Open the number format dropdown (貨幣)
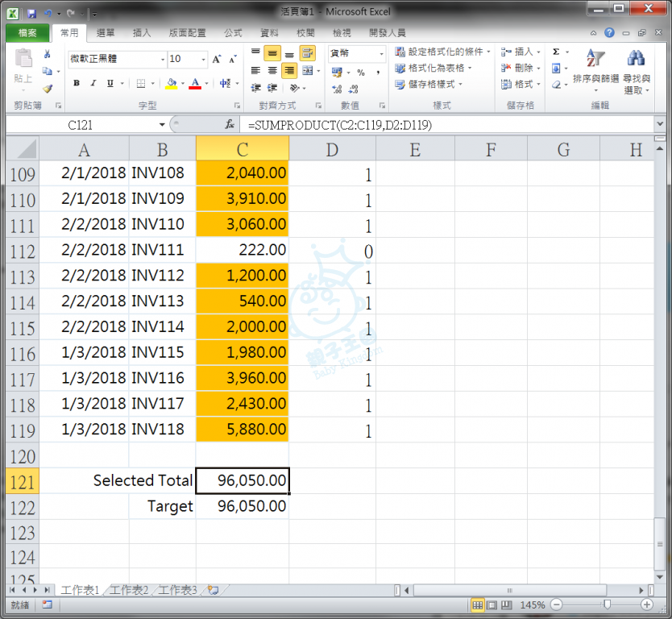 coord(380,53)
